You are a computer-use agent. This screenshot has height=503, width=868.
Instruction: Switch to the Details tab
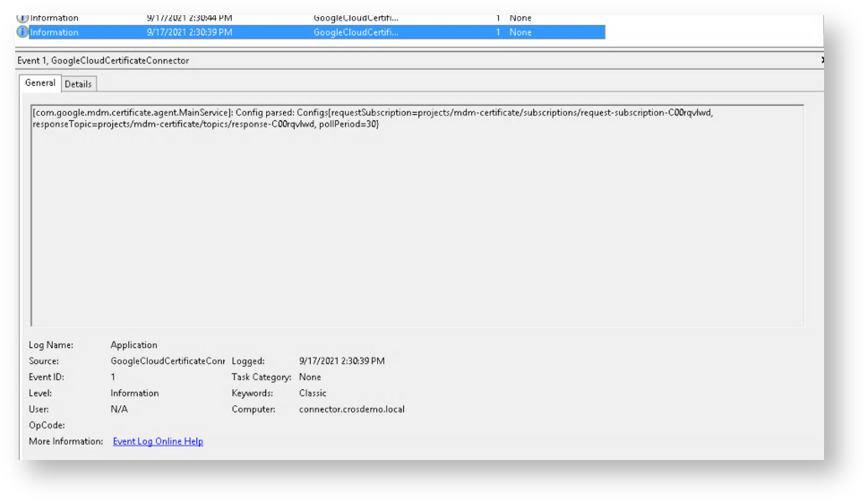78,84
